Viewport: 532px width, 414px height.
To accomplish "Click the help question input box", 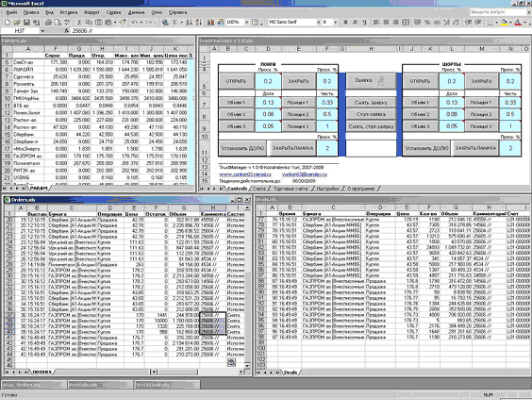I will point(497,12).
